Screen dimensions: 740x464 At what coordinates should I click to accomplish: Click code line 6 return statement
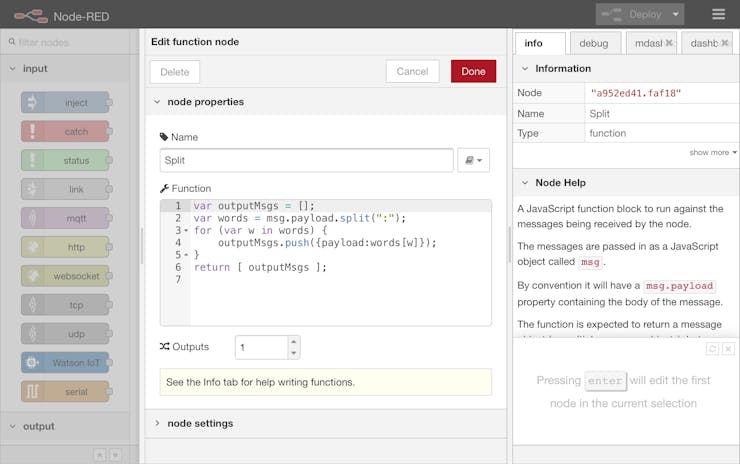pyautogui.click(x=260, y=267)
